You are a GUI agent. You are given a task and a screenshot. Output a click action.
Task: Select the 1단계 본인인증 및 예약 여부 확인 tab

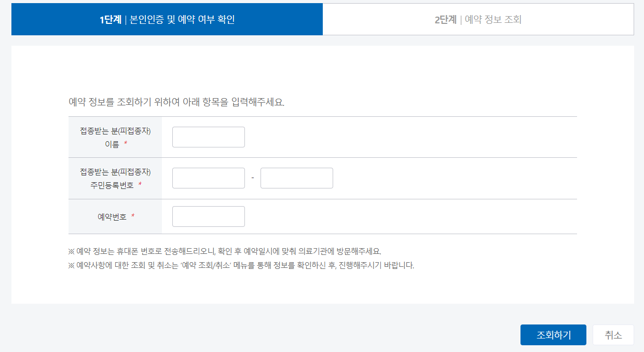[167, 20]
